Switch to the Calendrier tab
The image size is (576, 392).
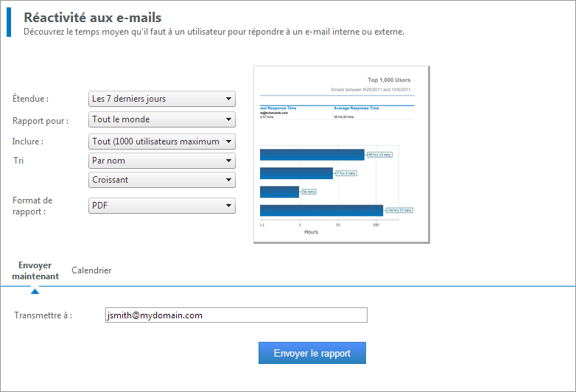click(91, 270)
